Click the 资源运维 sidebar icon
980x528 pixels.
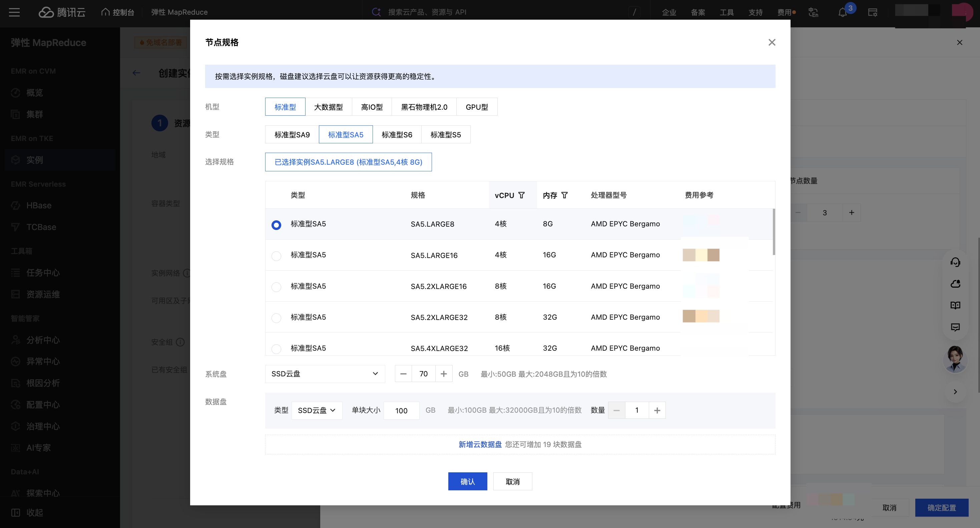pos(16,294)
